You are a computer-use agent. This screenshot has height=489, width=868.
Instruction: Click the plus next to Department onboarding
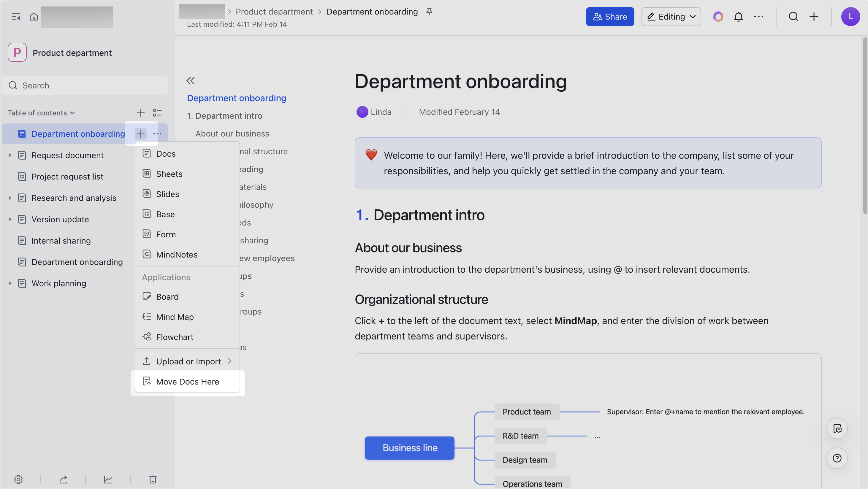click(x=140, y=134)
